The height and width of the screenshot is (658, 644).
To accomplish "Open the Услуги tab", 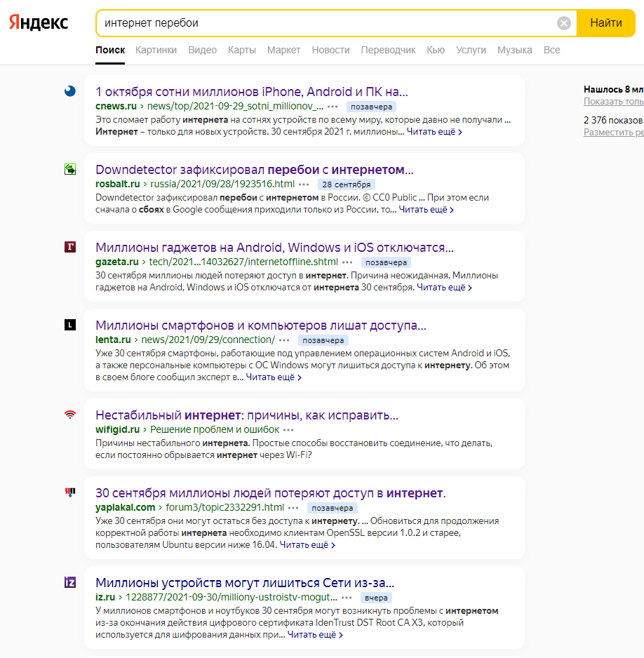I will coord(471,50).
